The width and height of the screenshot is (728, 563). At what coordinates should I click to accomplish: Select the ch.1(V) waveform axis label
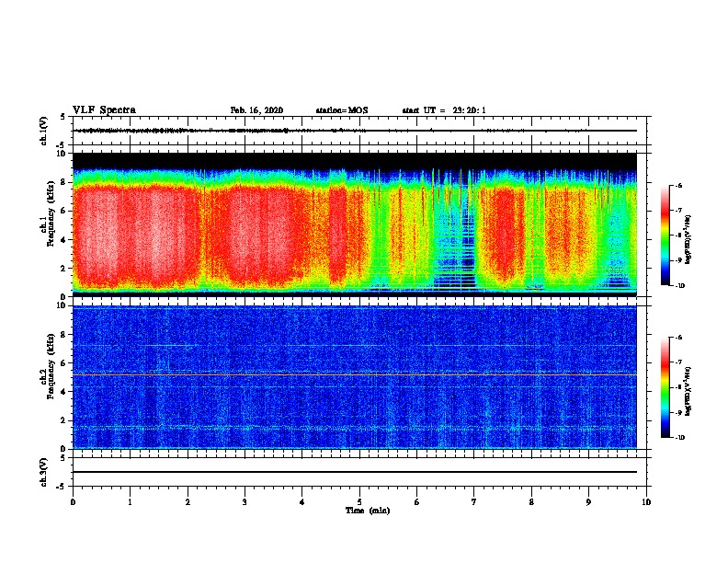pos(44,131)
